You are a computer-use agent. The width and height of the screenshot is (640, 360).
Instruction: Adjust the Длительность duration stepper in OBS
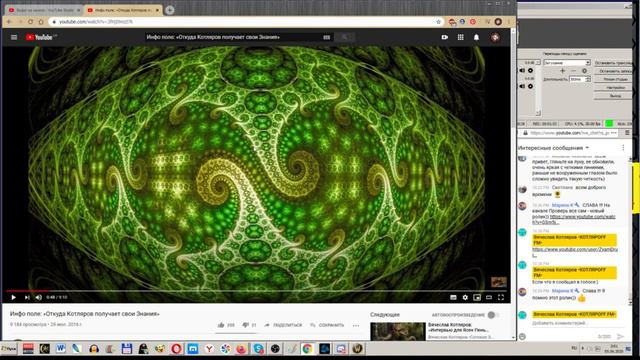coord(588,79)
